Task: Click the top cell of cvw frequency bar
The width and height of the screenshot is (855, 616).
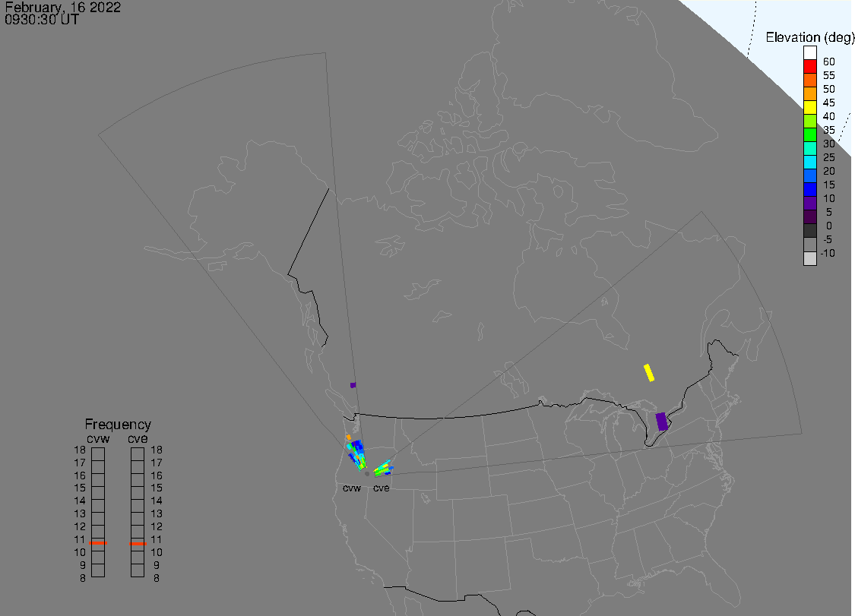Action: click(98, 454)
